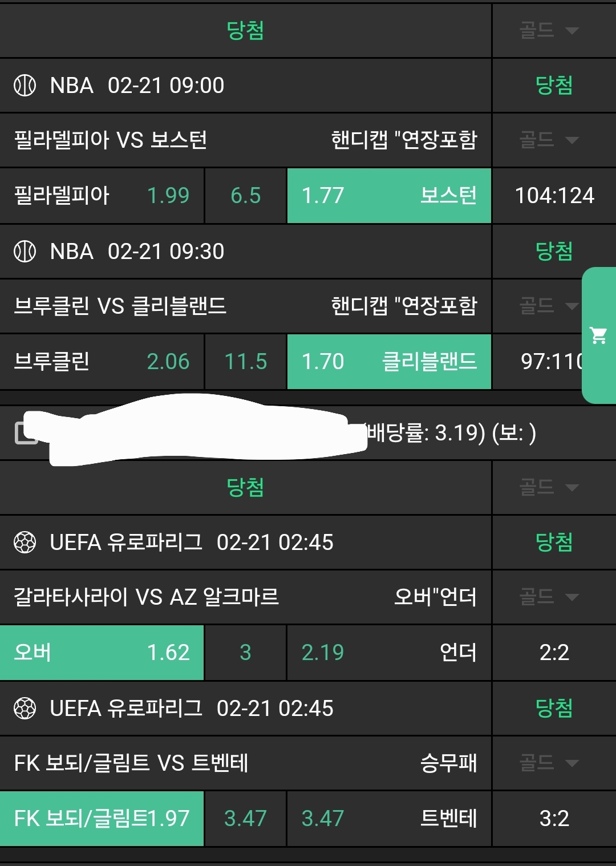This screenshot has width=616, height=866.
Task: Select 브루클린 option with odds 2.06
Action: [x=102, y=362]
